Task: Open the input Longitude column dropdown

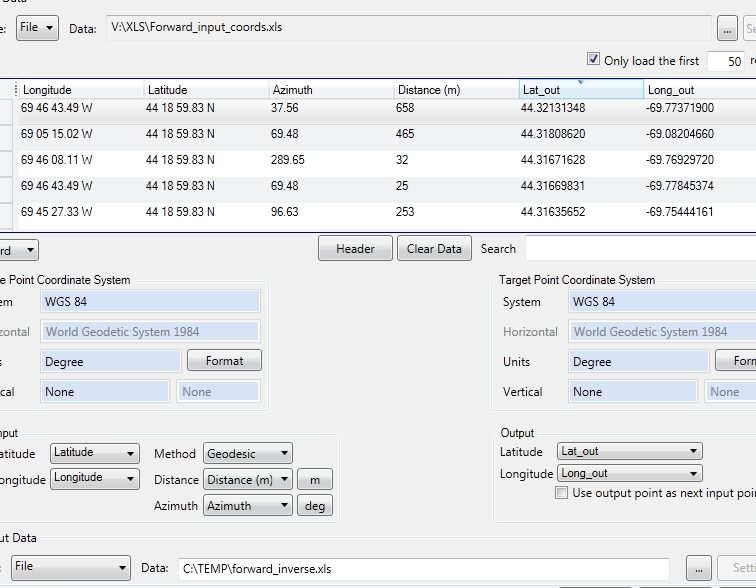Action: coord(94,478)
